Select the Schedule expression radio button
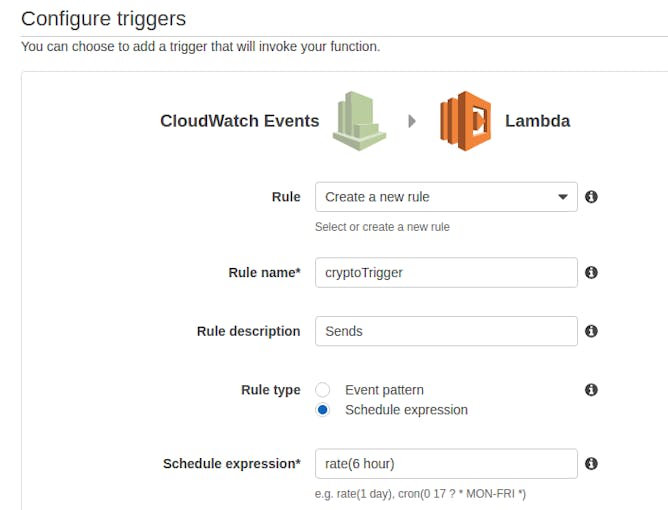Viewport: 668px width, 510px height. pyautogui.click(x=322, y=409)
